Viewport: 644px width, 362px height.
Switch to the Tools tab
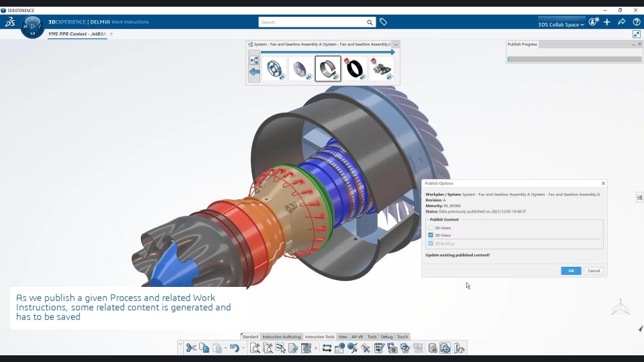click(x=372, y=337)
